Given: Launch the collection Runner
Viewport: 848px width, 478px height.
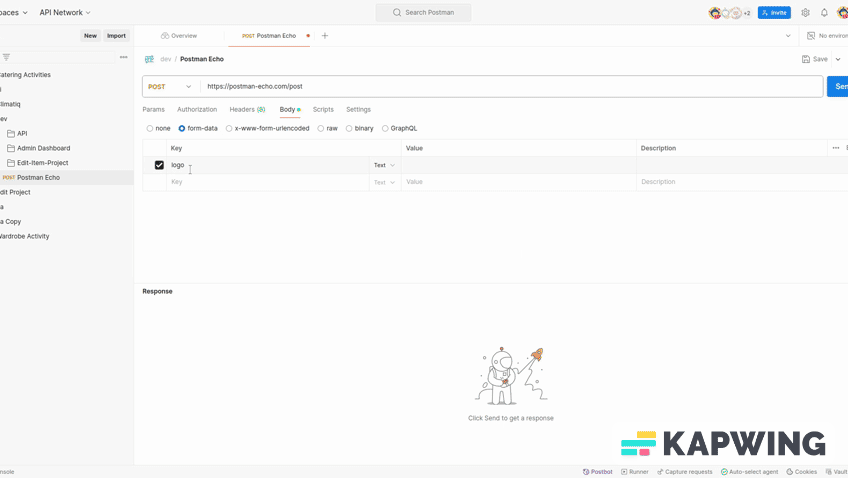Looking at the screenshot, I should 635,472.
